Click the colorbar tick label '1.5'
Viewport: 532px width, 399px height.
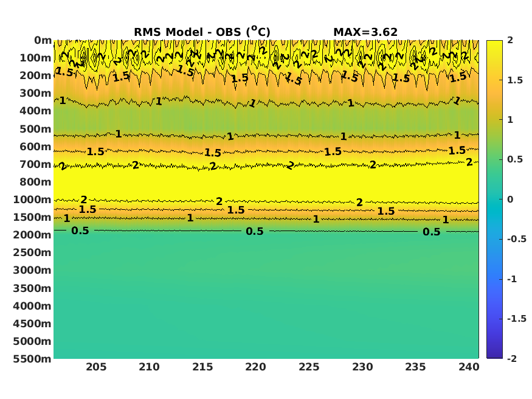[x=515, y=80]
